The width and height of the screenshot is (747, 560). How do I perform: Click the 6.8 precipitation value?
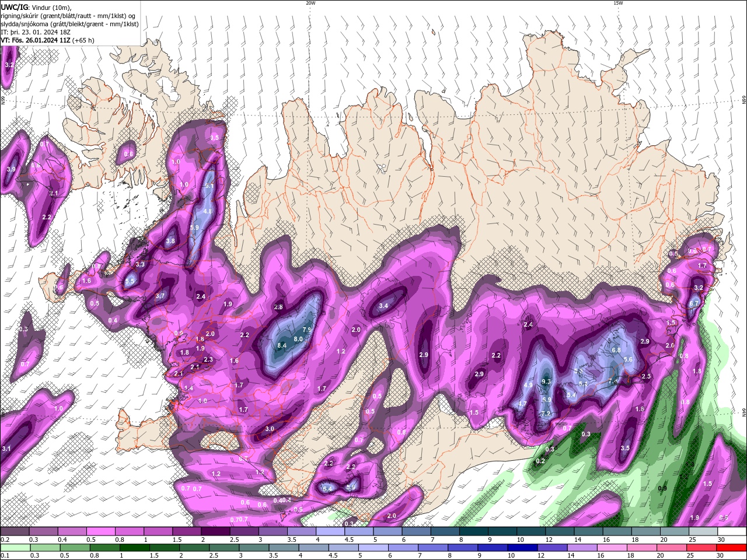point(616,350)
